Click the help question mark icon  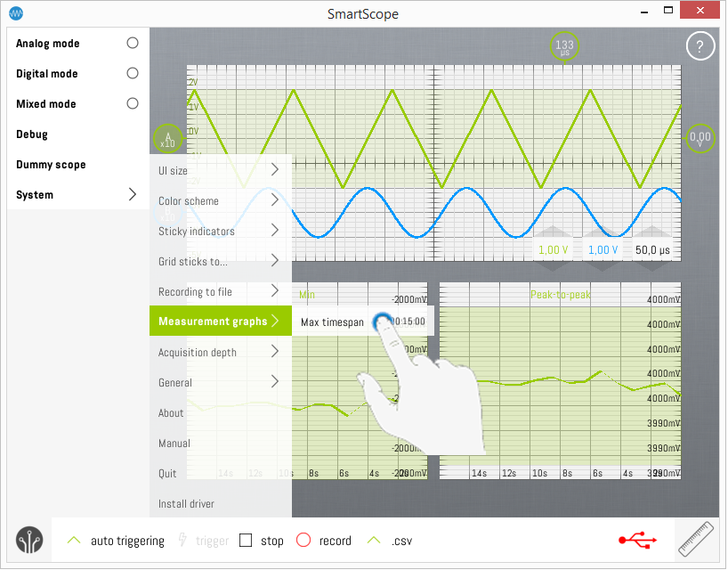(700, 47)
